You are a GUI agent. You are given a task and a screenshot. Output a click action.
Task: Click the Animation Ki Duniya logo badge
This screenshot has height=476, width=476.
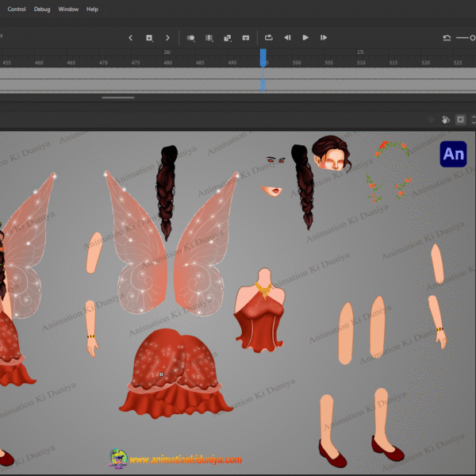[117, 459]
